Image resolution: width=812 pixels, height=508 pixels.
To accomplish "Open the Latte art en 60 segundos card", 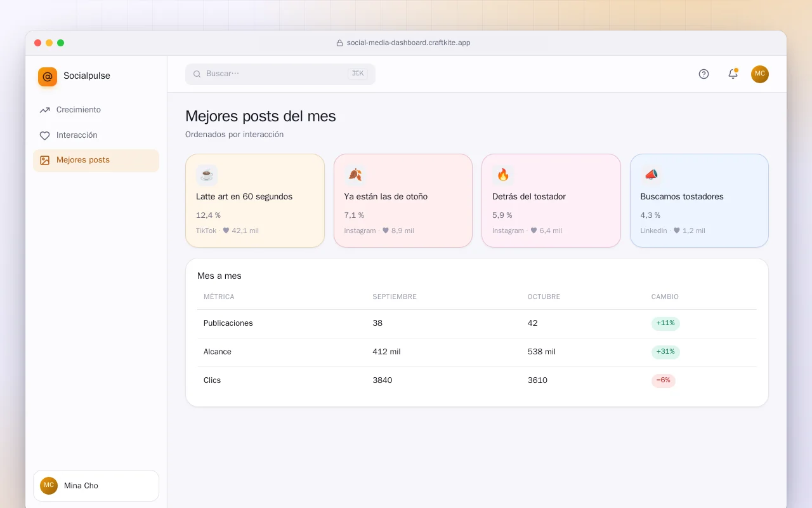I will 255,201.
